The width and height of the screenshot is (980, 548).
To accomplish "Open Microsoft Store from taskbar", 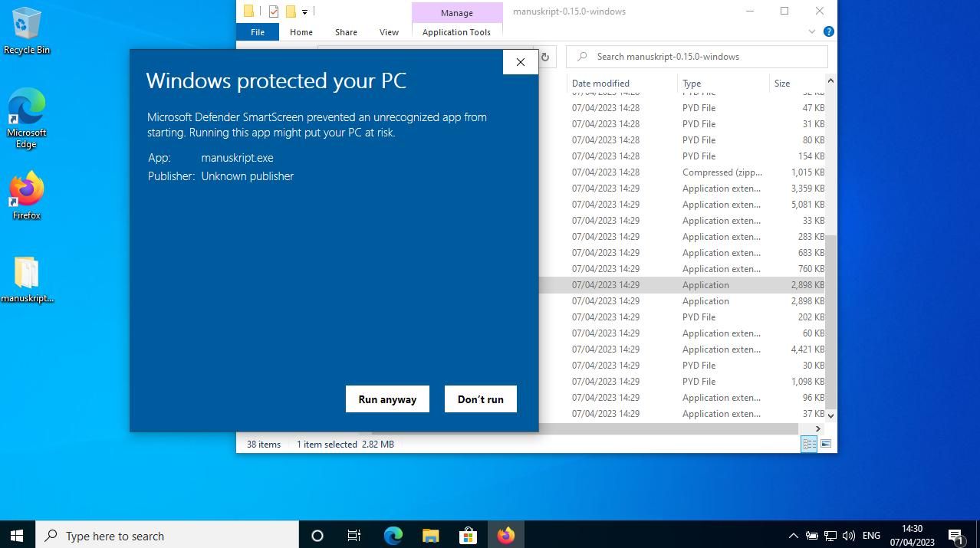I will (x=468, y=536).
